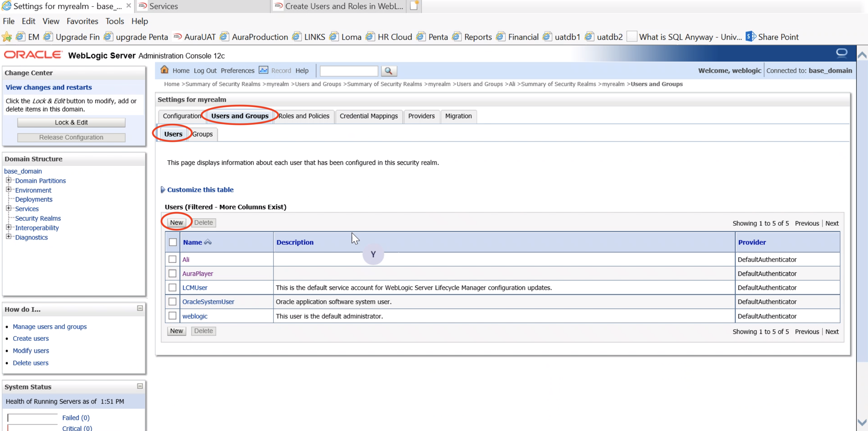Open the Reports bookmark icon
The width and height of the screenshot is (868, 431).
[457, 37]
